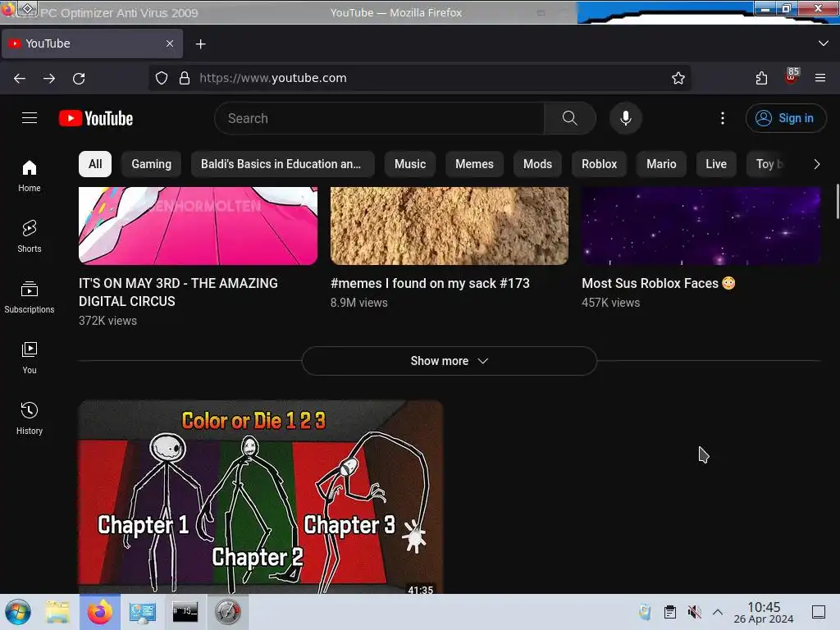840x630 pixels.
Task: Close the YouTube tab
Action: tap(170, 43)
